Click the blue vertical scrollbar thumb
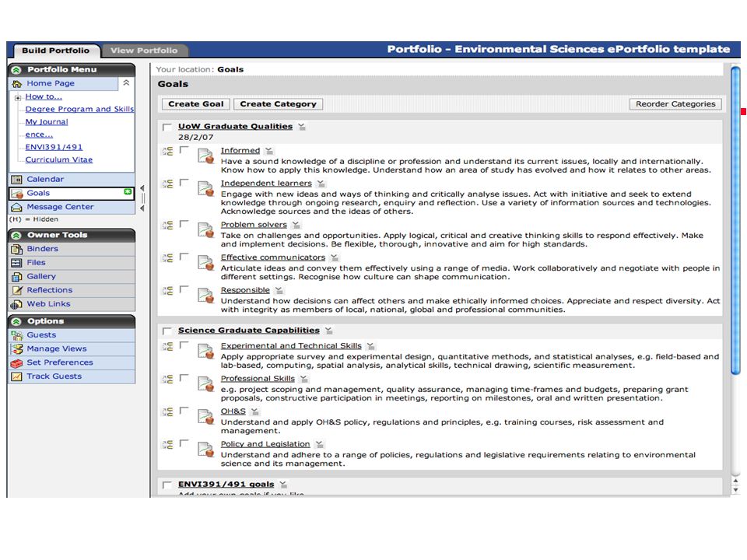This screenshot has width=747, height=560. 735,220
